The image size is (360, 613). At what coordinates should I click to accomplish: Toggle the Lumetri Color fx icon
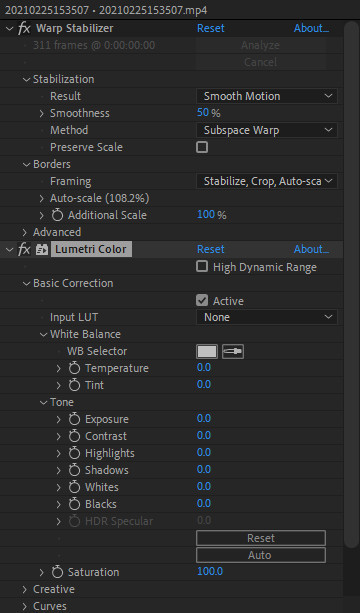[24, 249]
